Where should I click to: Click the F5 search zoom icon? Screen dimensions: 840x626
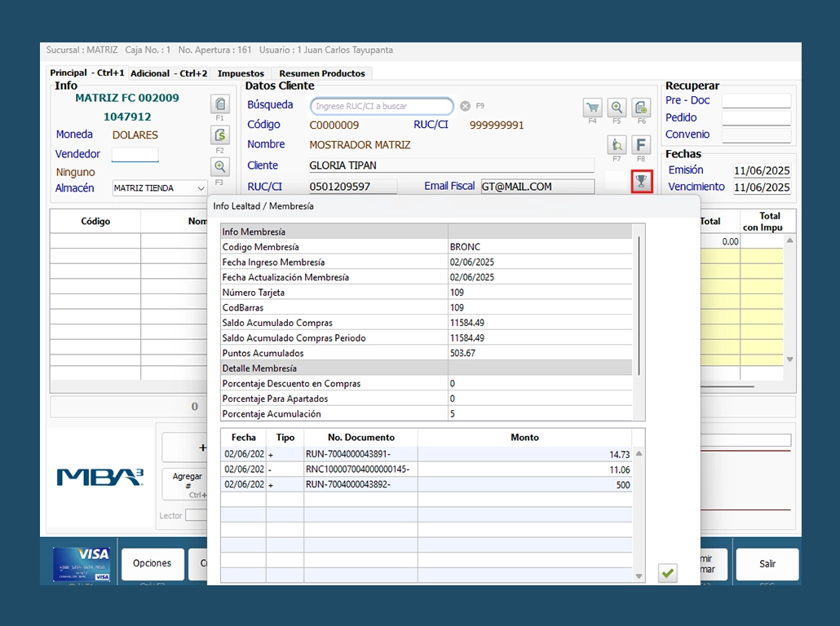click(x=617, y=108)
